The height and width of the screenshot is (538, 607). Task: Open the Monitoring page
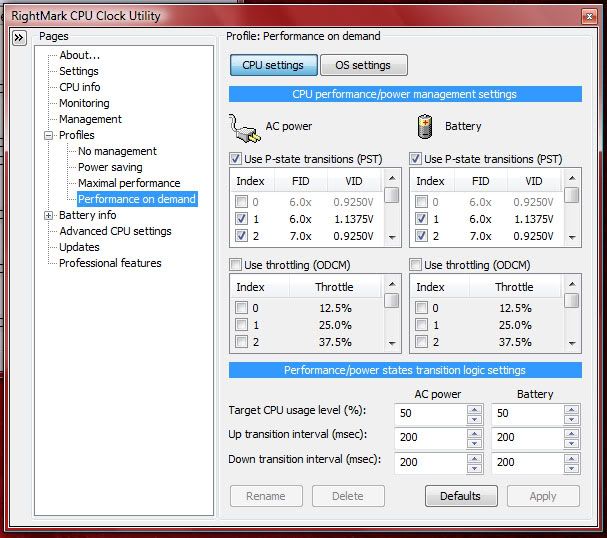click(x=84, y=103)
